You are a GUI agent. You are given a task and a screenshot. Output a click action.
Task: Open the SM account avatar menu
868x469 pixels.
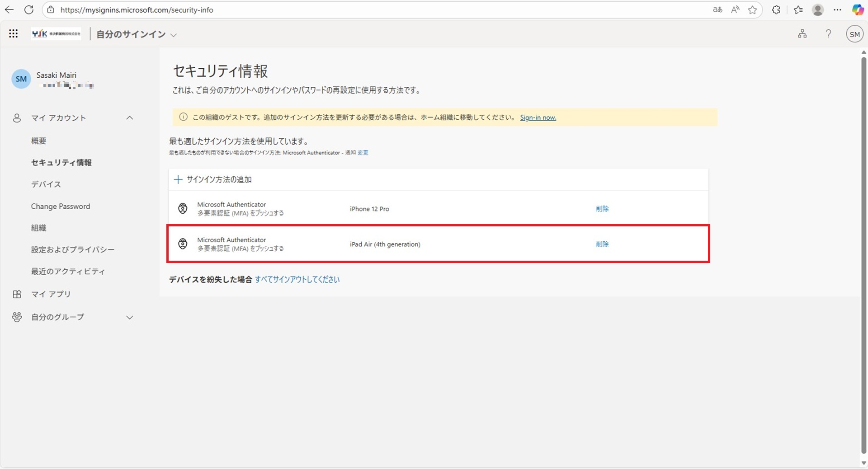click(854, 34)
